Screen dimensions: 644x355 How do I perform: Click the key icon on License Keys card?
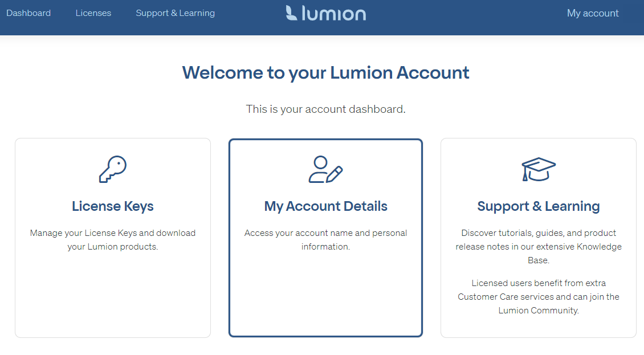point(112,168)
